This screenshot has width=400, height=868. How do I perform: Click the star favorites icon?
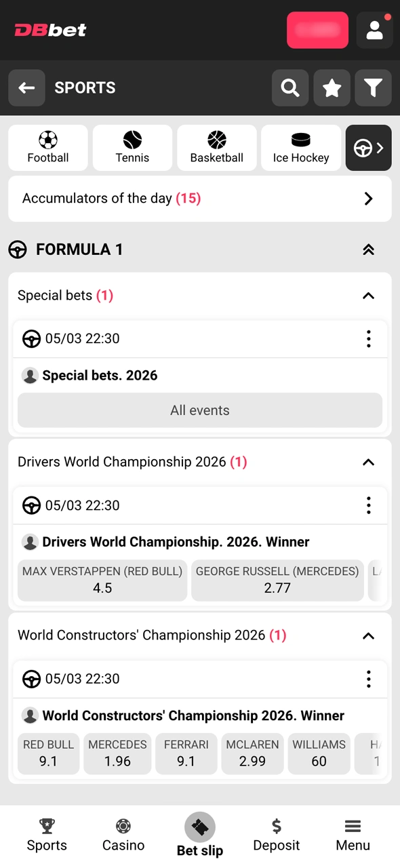click(332, 88)
